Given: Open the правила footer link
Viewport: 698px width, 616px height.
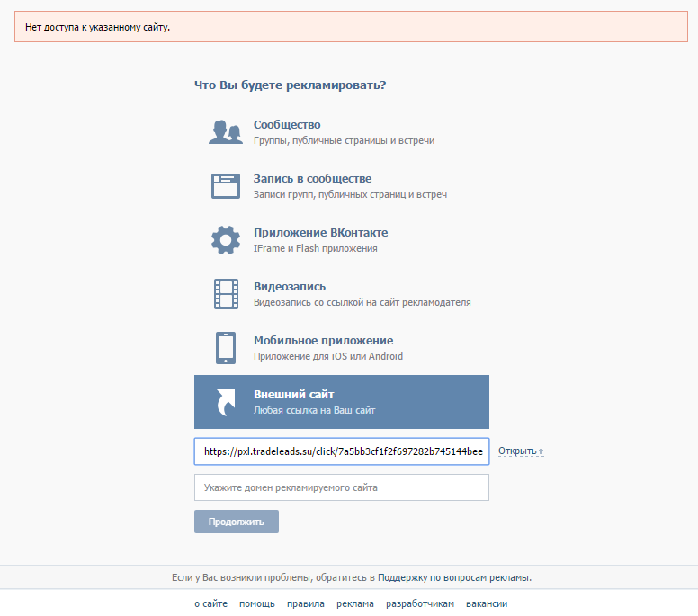Looking at the screenshot, I should click(306, 604).
